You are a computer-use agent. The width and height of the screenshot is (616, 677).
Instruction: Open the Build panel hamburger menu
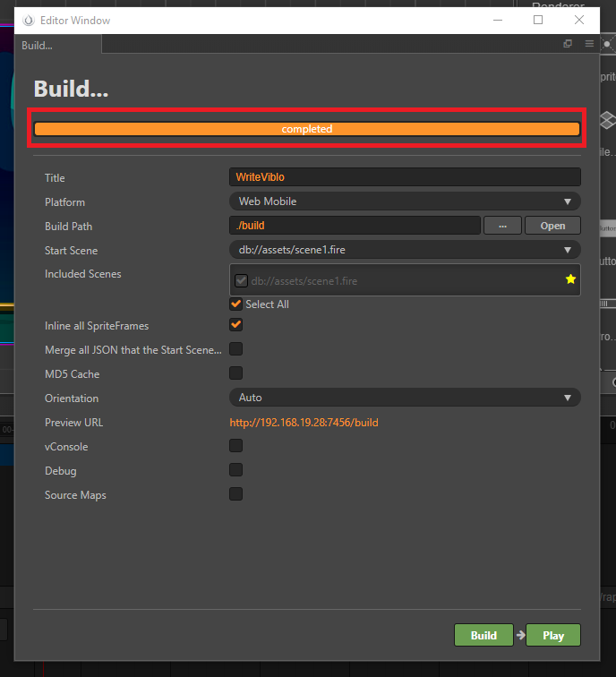pos(589,44)
